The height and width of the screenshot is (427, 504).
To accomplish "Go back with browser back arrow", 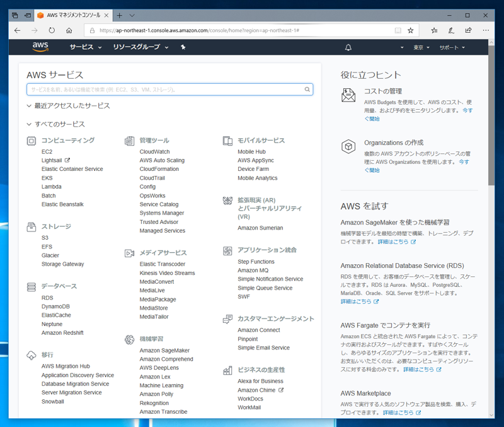I will click(18, 30).
